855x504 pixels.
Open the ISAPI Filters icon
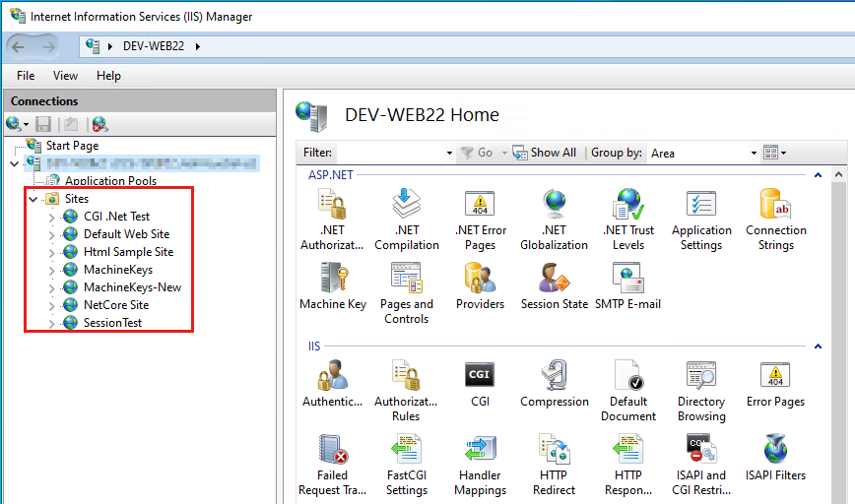tap(775, 451)
